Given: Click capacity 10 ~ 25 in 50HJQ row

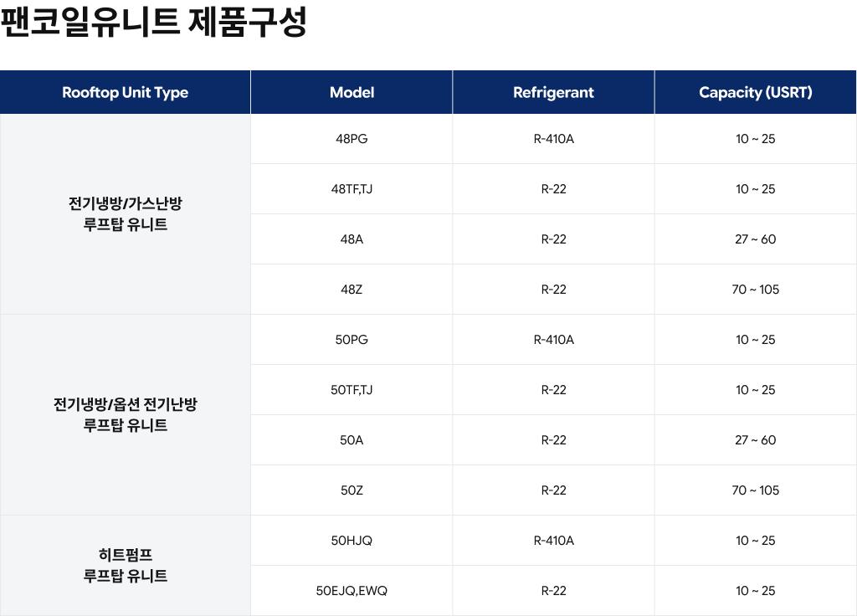Looking at the screenshot, I should point(756,542).
